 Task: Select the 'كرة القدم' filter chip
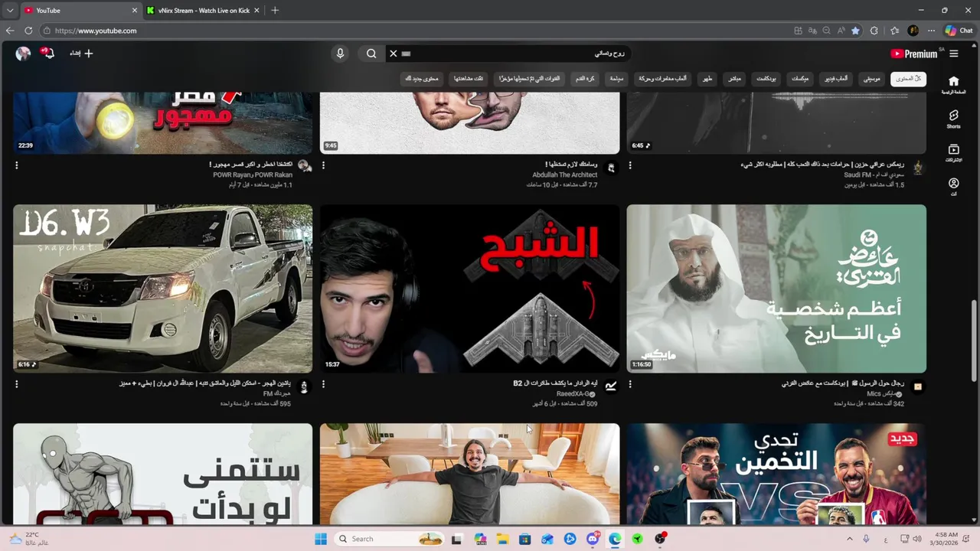coord(586,79)
